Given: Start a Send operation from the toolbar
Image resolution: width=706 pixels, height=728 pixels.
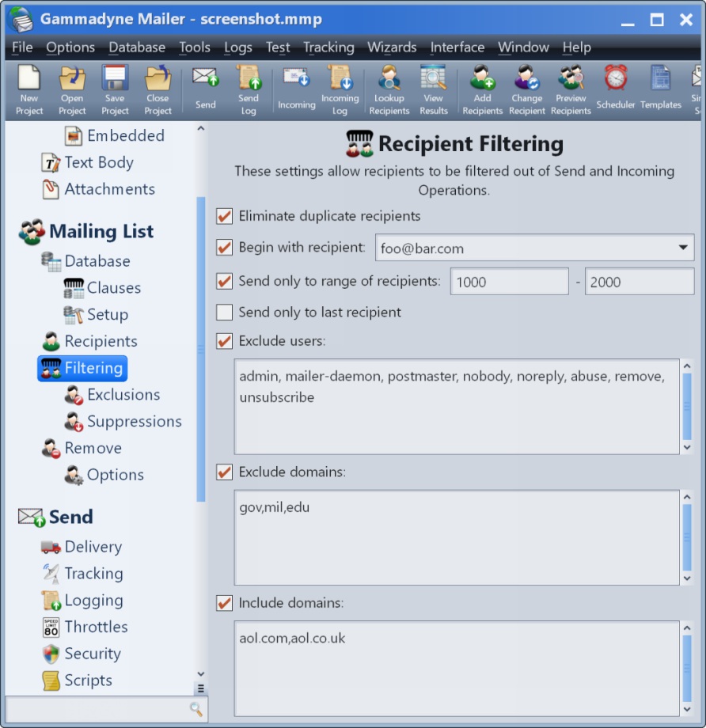Looking at the screenshot, I should point(205,88).
